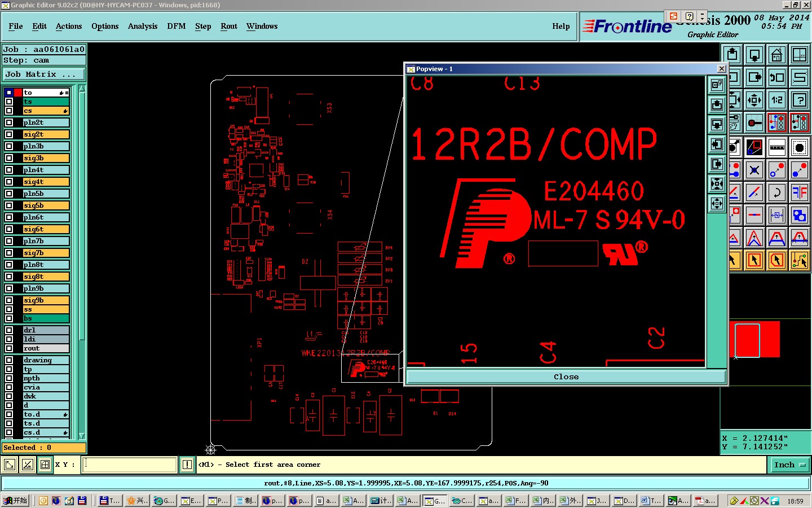Click the mirror F icon
This screenshot has height=508, width=812.
[x=800, y=192]
